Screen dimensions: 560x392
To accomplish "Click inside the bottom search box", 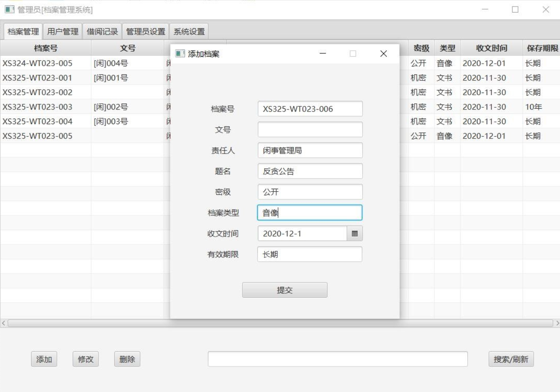I will tap(337, 359).
